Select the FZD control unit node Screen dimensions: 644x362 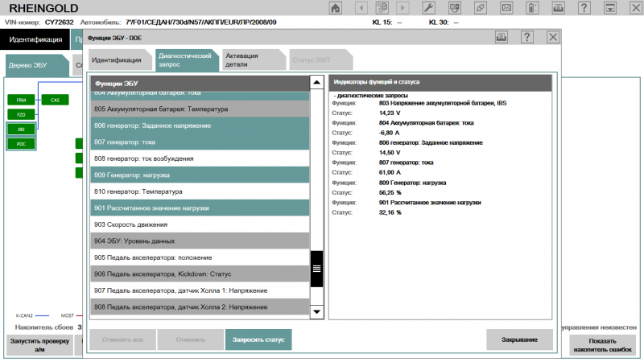click(21, 114)
